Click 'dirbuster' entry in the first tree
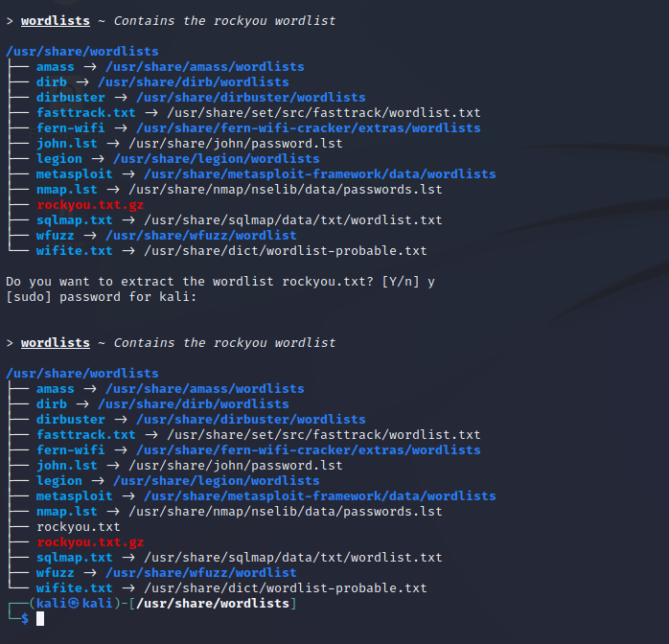 tap(70, 98)
